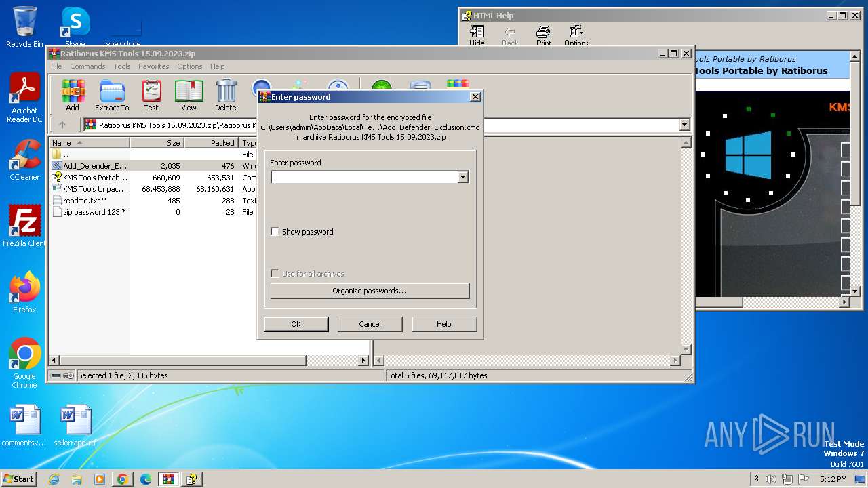Screen dimensions: 868x488
Task: Select the FileZilla Client desktop icon
Action: coord(24,226)
